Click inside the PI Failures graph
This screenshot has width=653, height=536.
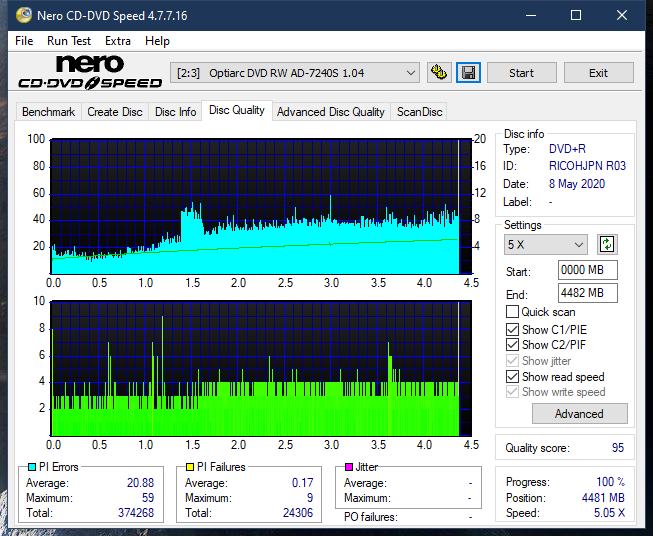[261, 369]
